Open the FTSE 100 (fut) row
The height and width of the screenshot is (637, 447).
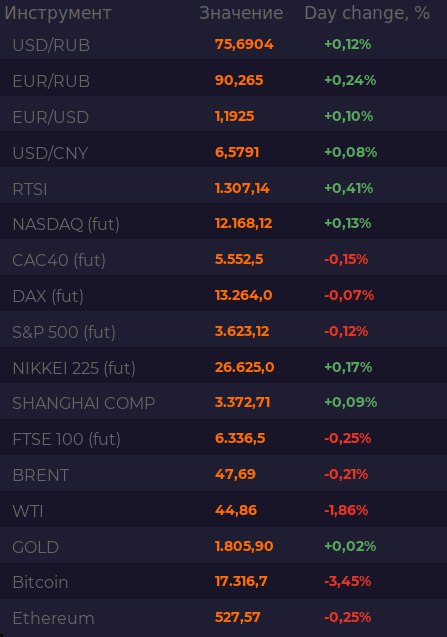point(224,439)
